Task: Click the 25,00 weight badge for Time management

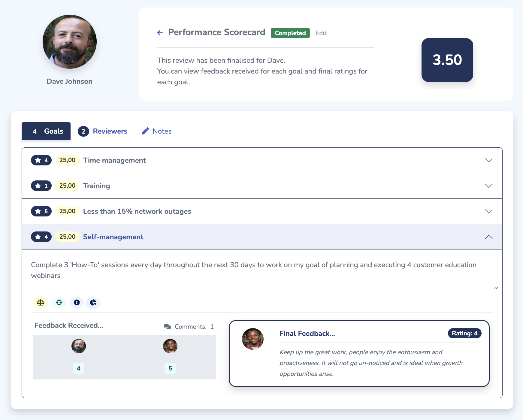Action: (x=68, y=160)
